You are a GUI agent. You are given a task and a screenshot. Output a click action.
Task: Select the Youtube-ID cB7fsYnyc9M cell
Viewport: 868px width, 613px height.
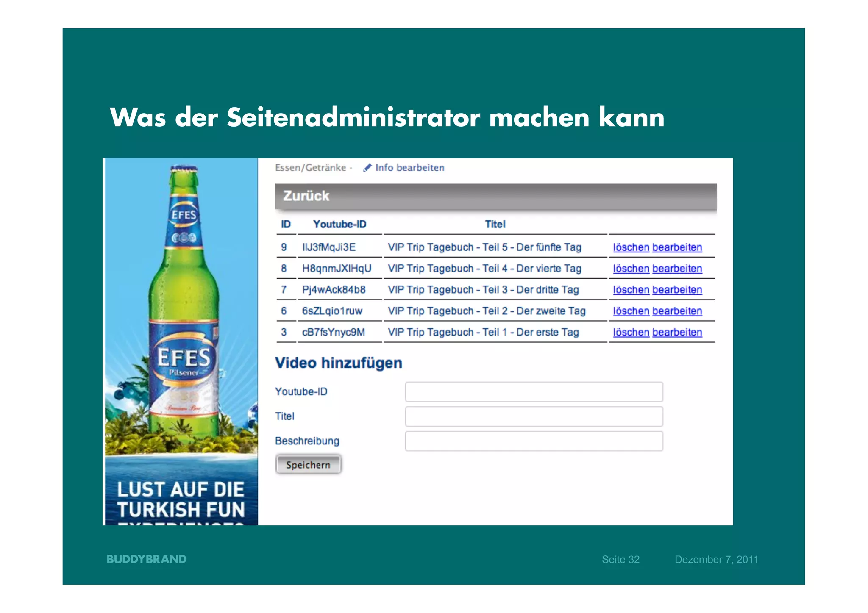333,332
